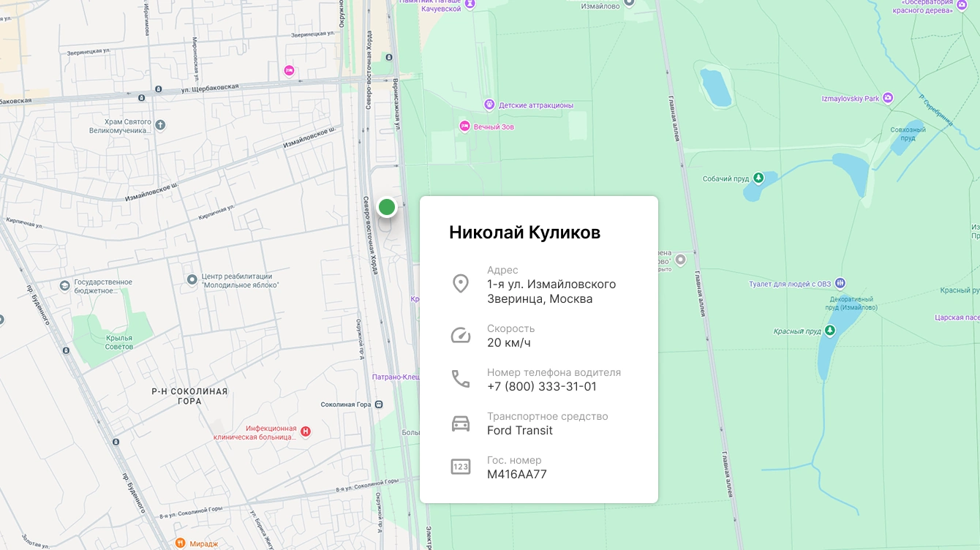
Task: Click the Р-Н СОКОЛИНАЯ ГОРА district label
Action: 189,396
